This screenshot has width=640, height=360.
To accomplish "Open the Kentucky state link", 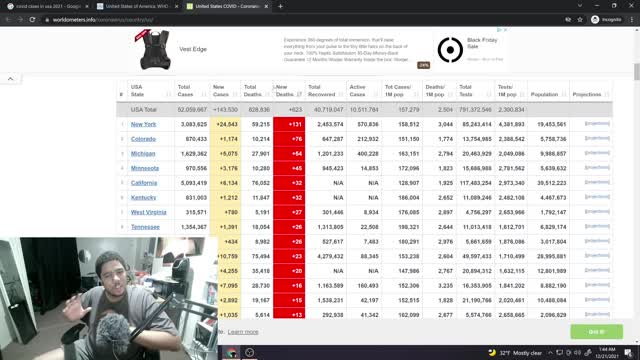I will click(143, 198).
